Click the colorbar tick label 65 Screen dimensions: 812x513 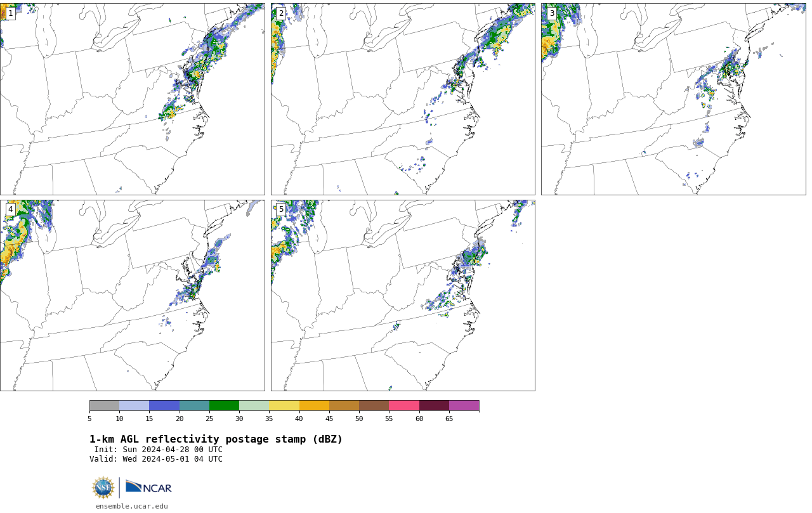click(449, 419)
